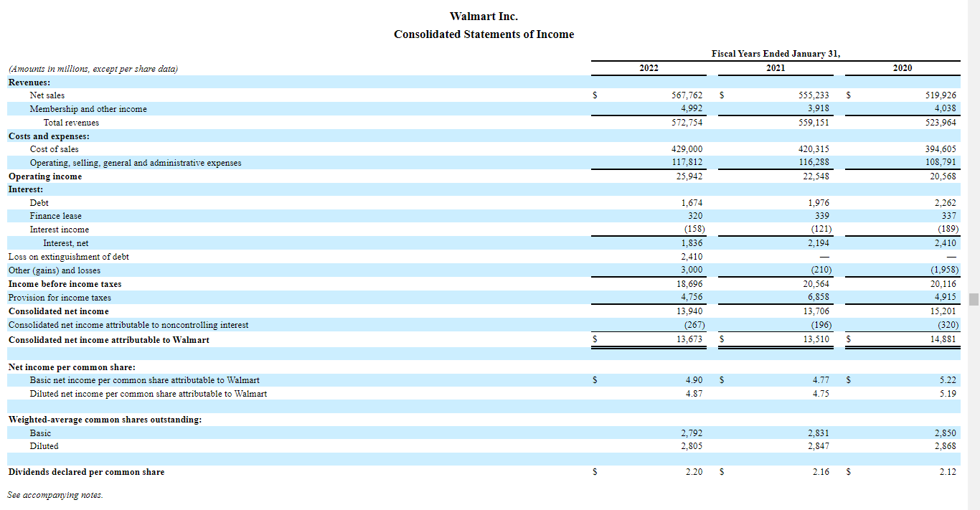Click the 'Interest income' row label
980x510 pixels.
[x=60, y=230]
